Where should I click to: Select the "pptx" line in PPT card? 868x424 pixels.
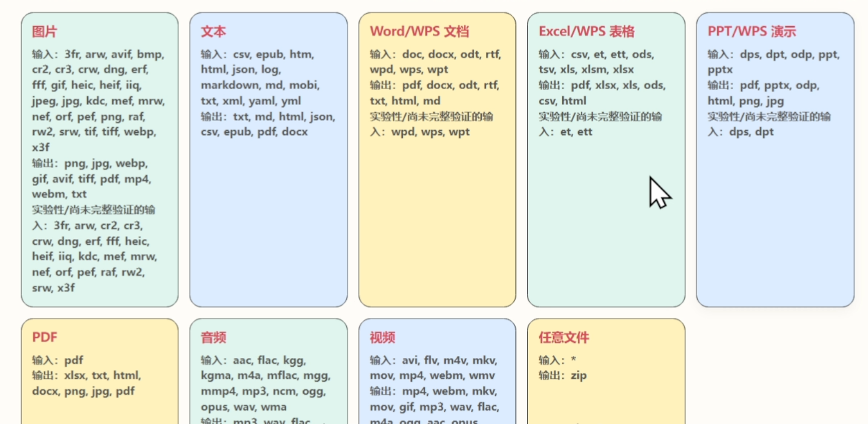pos(720,69)
